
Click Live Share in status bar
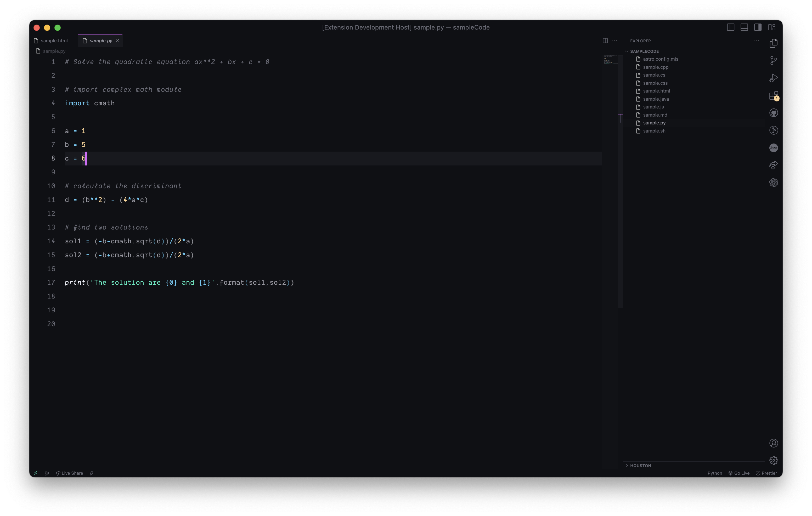[70, 473]
